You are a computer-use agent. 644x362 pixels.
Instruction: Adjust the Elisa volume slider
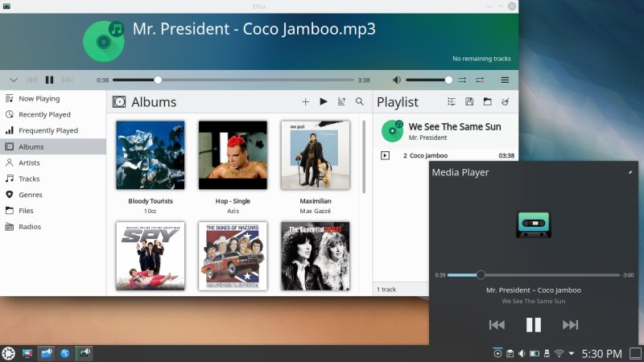tap(429, 80)
